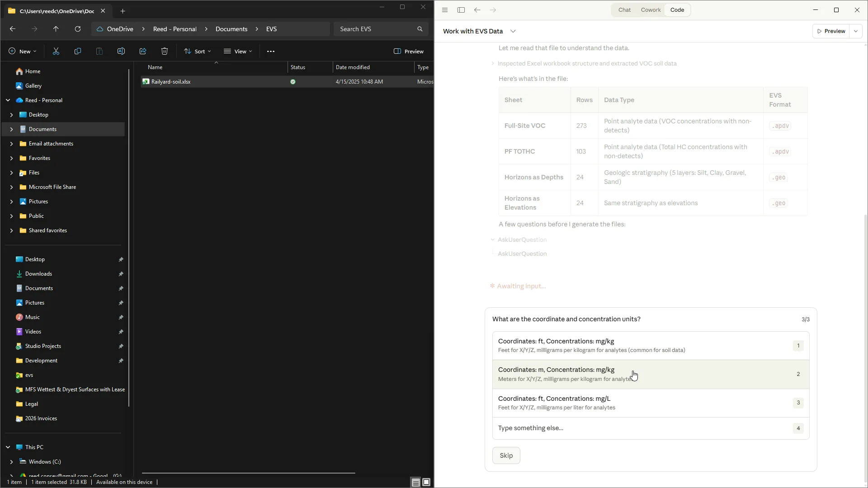
Task: Open the New dropdown in Explorer
Action: pyautogui.click(x=23, y=52)
